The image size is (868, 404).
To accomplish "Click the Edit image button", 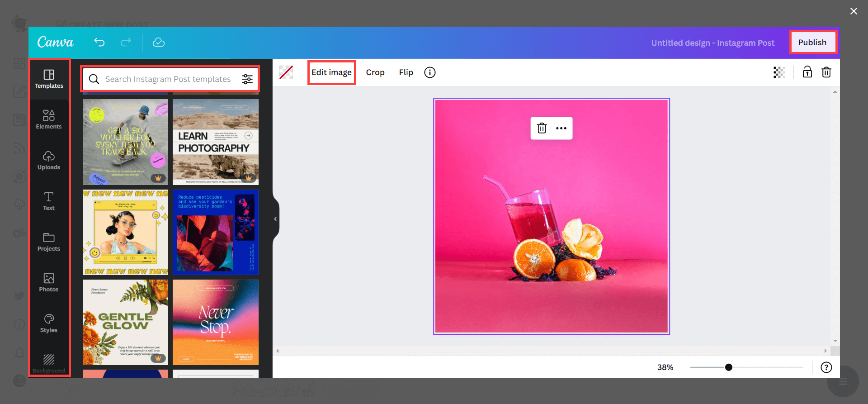I will point(331,72).
